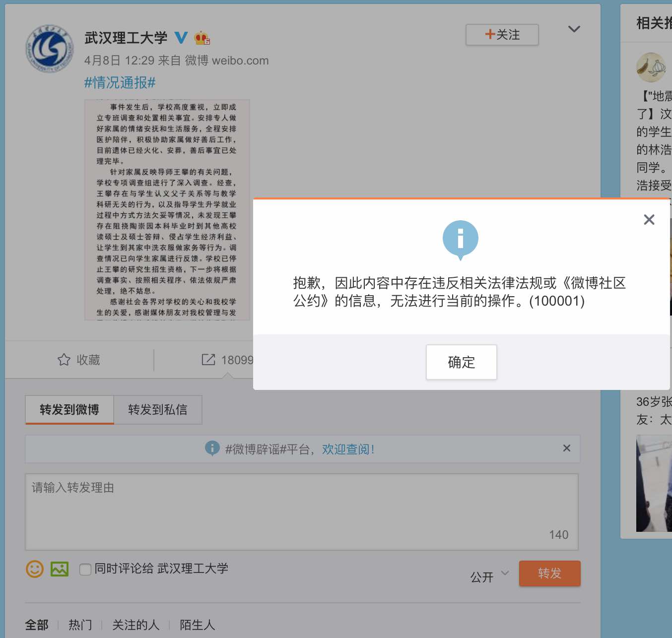The height and width of the screenshot is (638, 672).
Task: Open the 微博 weibo.com source link
Action: click(227, 61)
